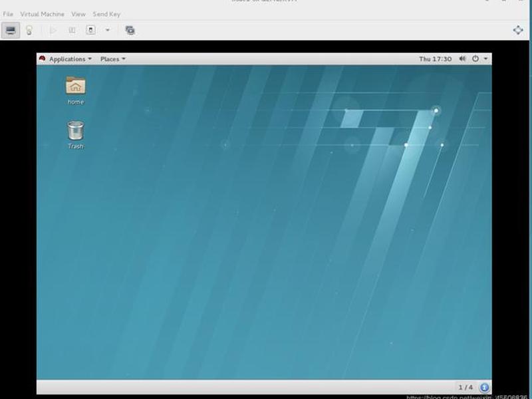
Task: Open the guest Places menu
Action: pos(112,59)
